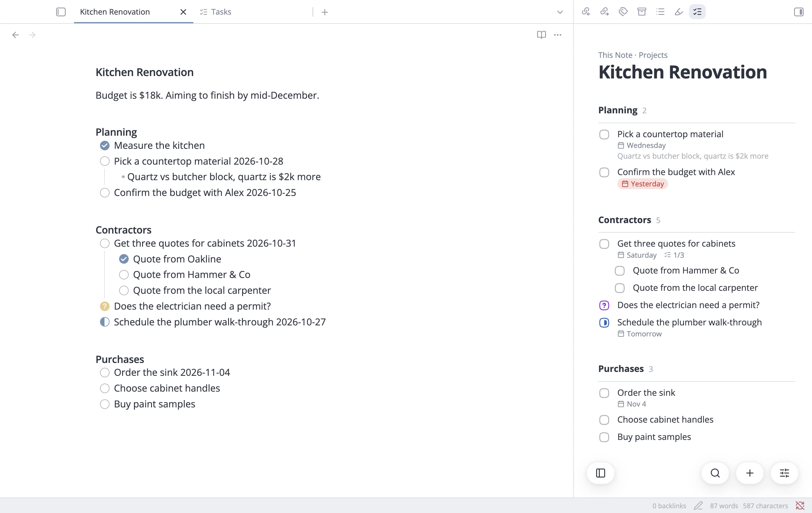Screen dimensions: 812x513
Task: Click the overdue 'Yesterday' date badge
Action: click(x=643, y=184)
